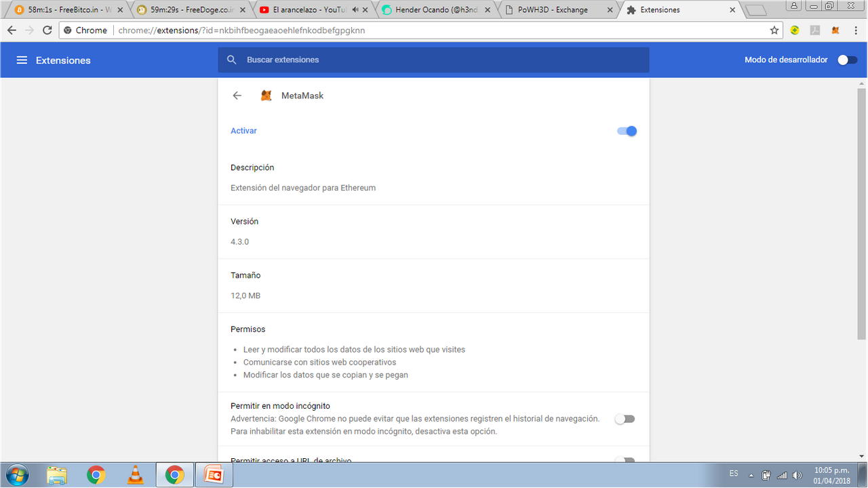868x488 pixels.
Task: Click the MetaMask fox logo in details header
Action: [x=267, y=96]
